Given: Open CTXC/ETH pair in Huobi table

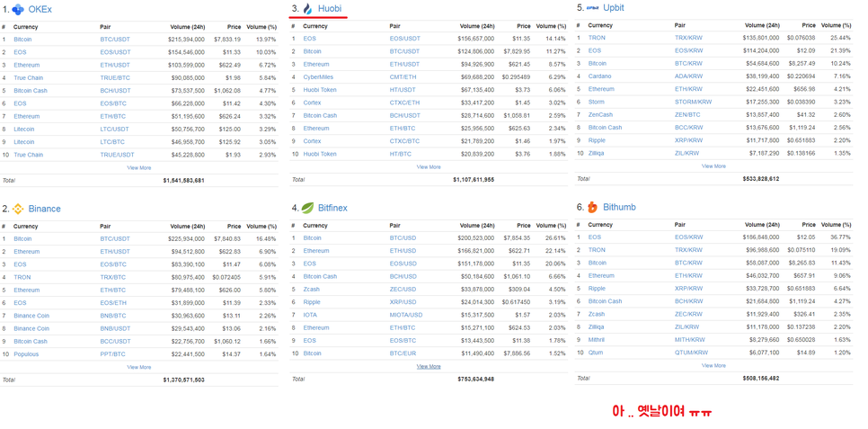Looking at the screenshot, I should 404,103.
